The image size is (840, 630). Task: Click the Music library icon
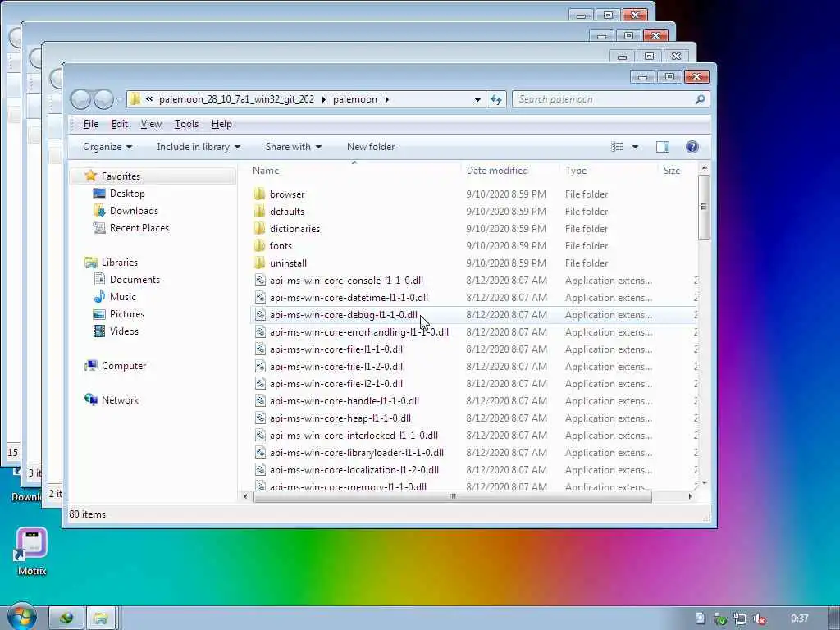pos(99,296)
